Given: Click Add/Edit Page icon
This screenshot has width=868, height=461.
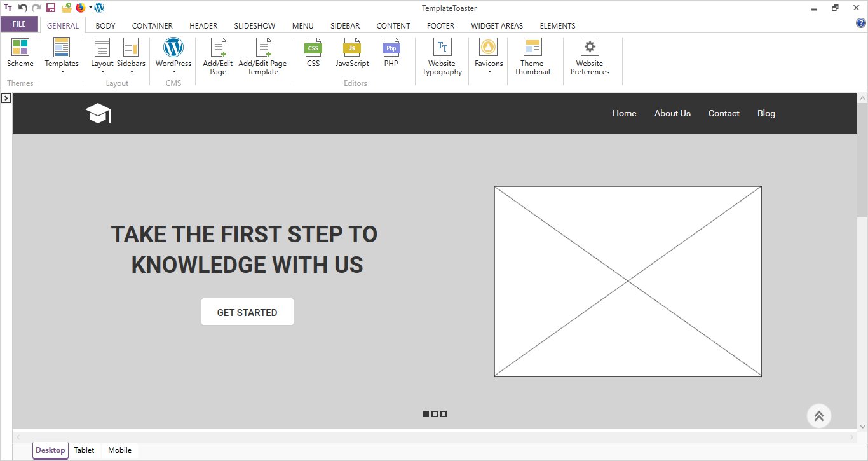Looking at the screenshot, I should tap(218, 48).
